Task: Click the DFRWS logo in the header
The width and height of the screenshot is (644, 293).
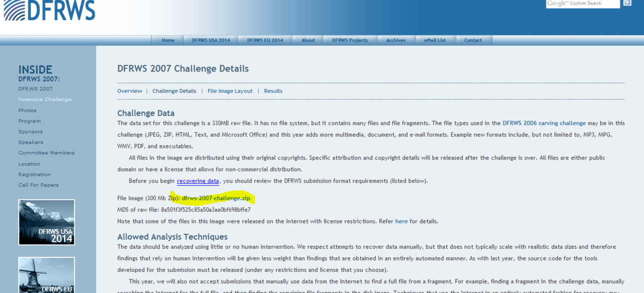Action: (x=49, y=11)
